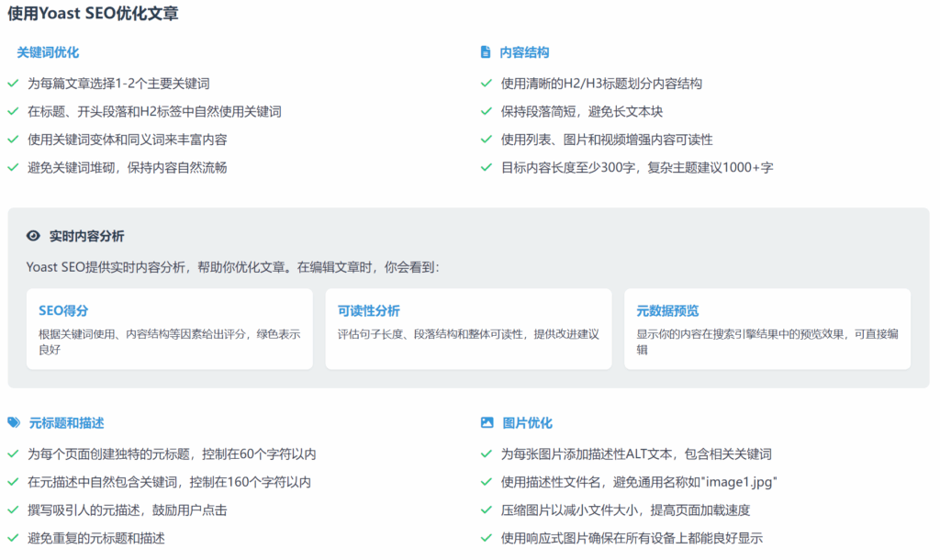Screen dimensions: 940x560
Task: Click text 使用描述性文件名 with image1.jpg
Action: click(639, 482)
